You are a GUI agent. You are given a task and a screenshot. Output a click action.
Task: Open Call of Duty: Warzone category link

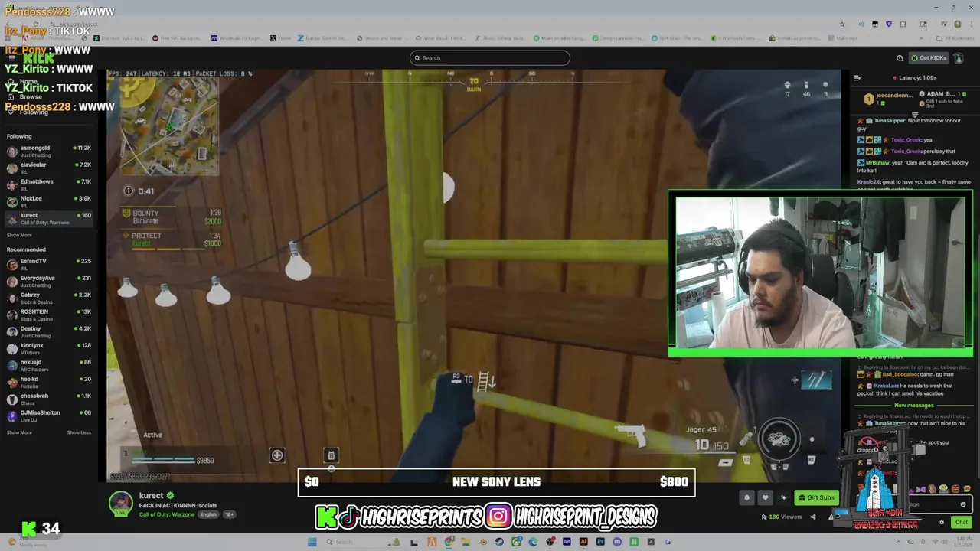(167, 514)
